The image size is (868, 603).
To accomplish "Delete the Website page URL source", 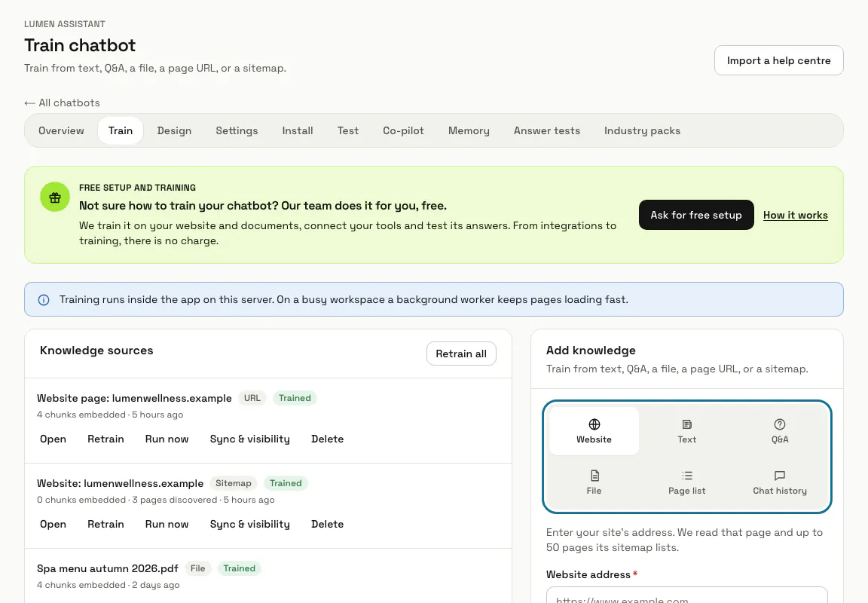I will point(327,439).
